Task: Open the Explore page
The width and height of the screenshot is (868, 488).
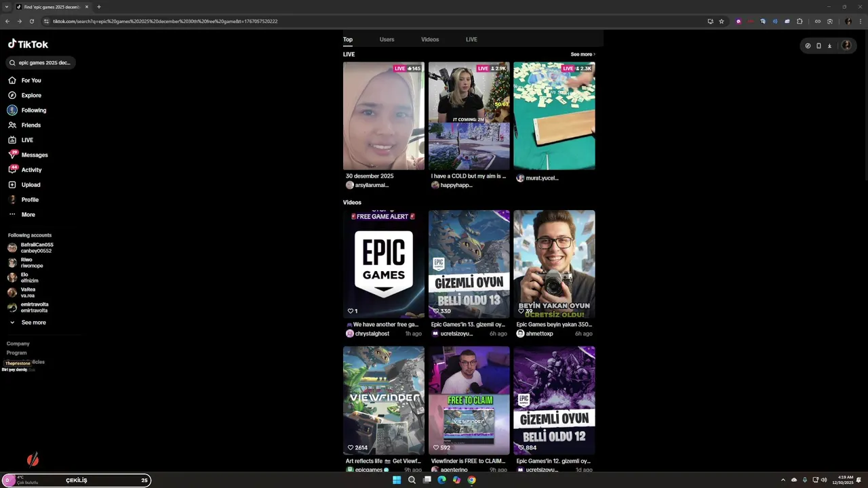Action: pos(24,95)
